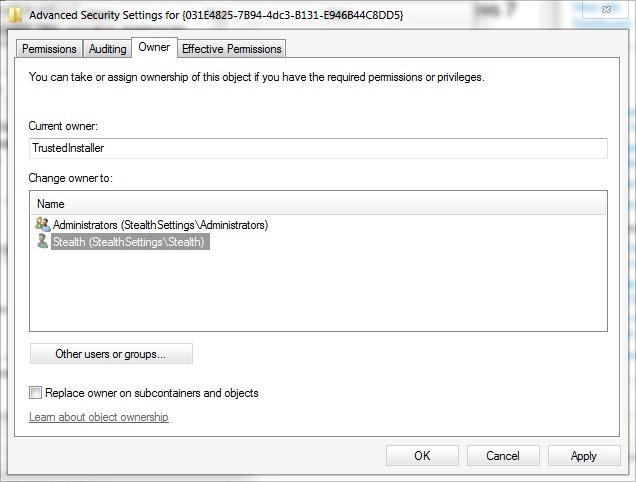Click the Change owner to label
Image resolution: width=636 pixels, height=482 pixels.
(71, 178)
